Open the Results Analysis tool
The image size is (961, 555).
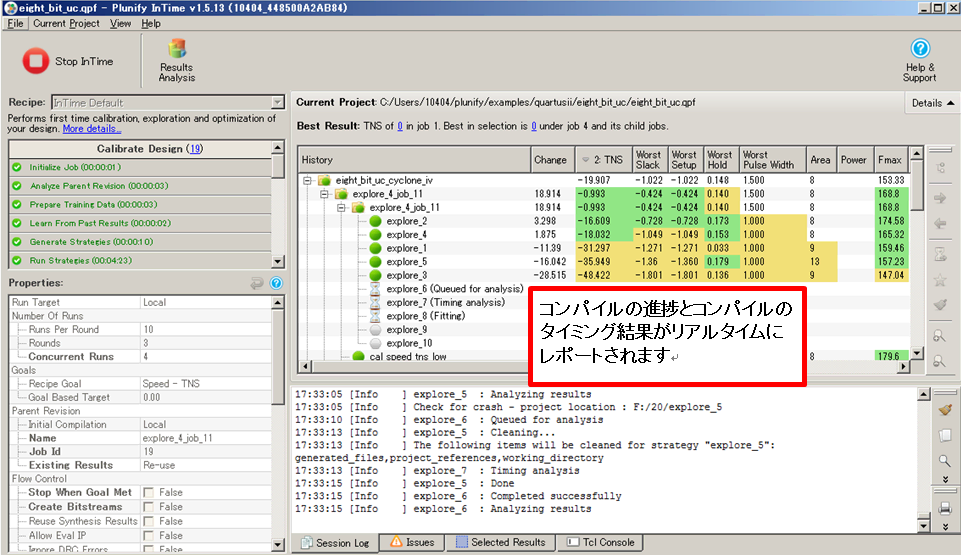[177, 60]
